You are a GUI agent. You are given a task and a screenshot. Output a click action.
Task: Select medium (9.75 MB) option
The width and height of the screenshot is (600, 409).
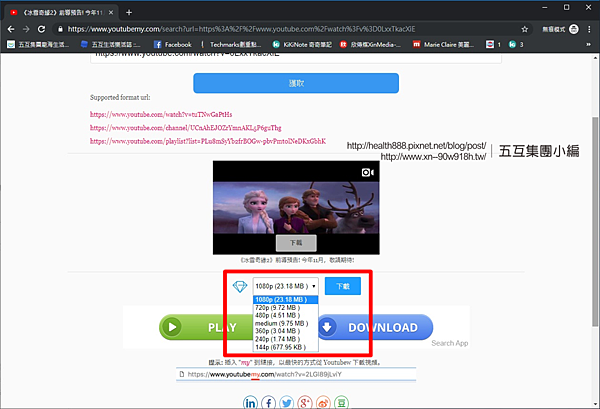[x=285, y=323]
